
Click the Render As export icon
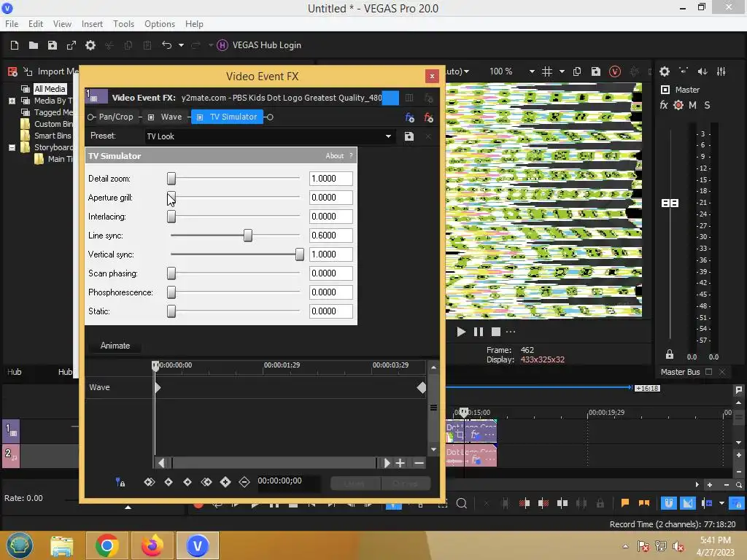[71, 45]
